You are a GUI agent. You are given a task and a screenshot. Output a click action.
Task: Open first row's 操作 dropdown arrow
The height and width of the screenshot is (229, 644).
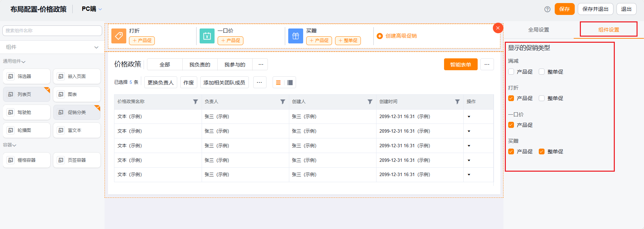tap(469, 117)
